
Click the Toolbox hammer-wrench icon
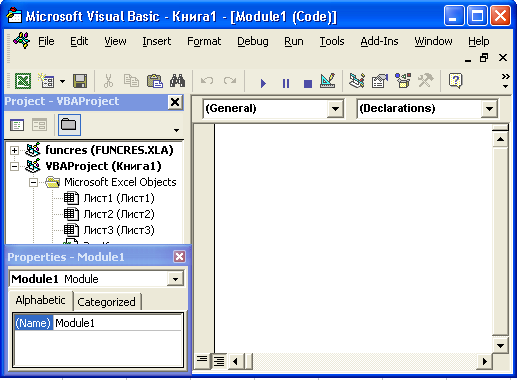tap(426, 81)
